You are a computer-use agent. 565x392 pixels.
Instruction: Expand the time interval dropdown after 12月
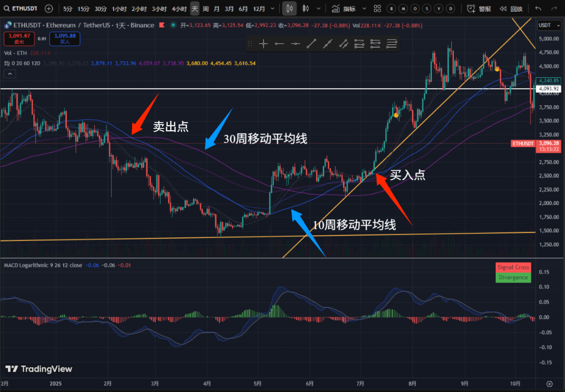(273, 8)
